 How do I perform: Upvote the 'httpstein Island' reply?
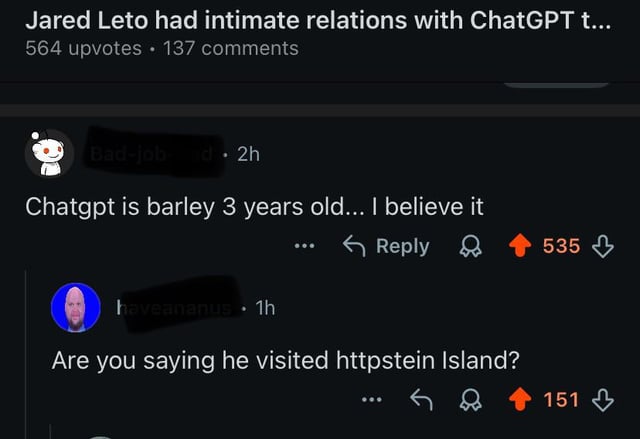coord(518,400)
